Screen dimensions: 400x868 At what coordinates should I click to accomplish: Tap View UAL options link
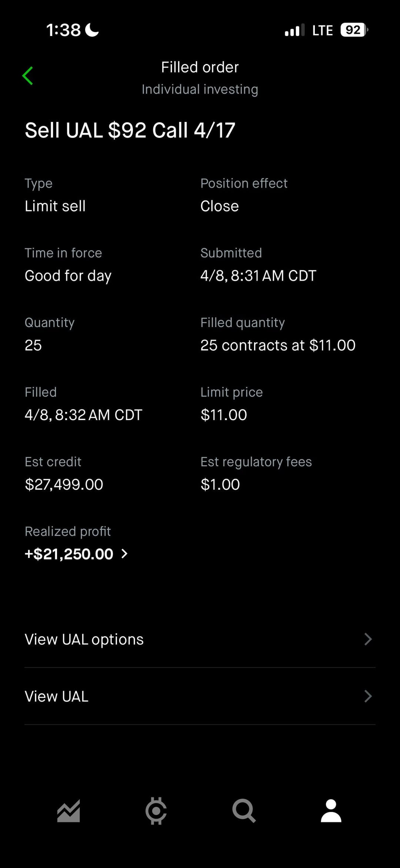(84, 640)
